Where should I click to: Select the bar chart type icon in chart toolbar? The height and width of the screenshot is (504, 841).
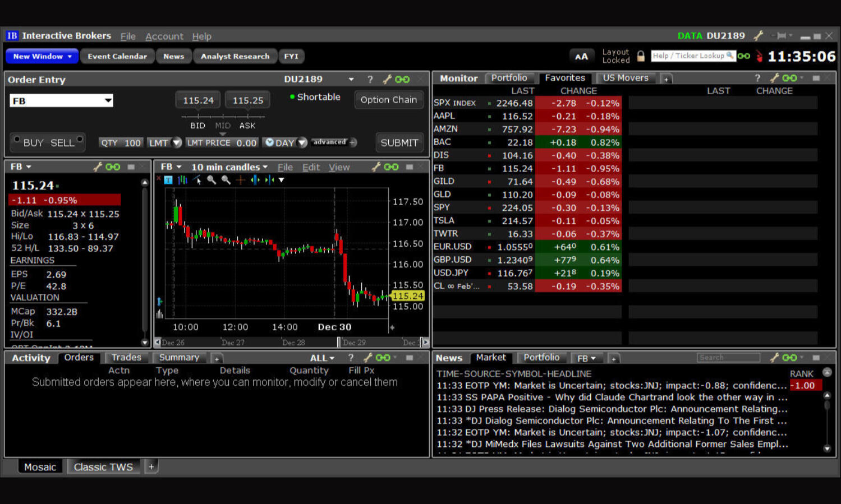(x=182, y=180)
